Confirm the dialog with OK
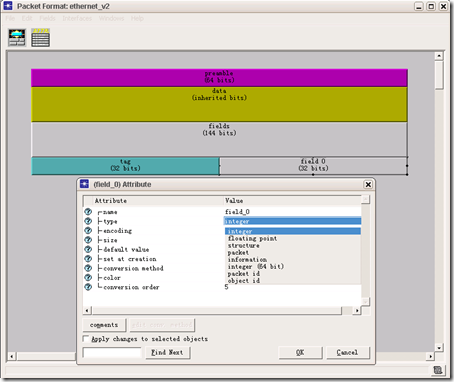Viewport: 454px width, 382px height. [300, 352]
